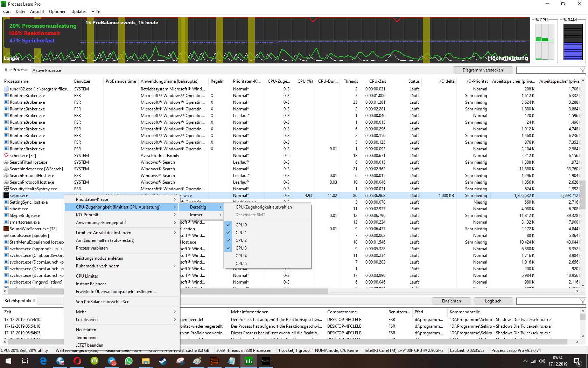
Task: Click the process list filter funnel icon
Action: pyautogui.click(x=583, y=70)
